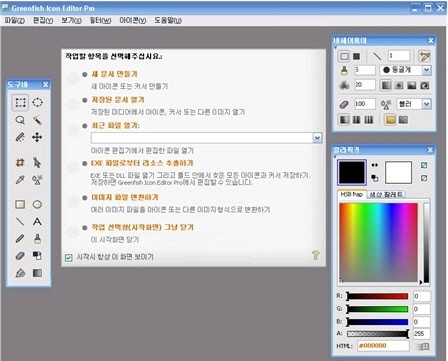Activate the four-arrow move tool

pyautogui.click(x=37, y=137)
